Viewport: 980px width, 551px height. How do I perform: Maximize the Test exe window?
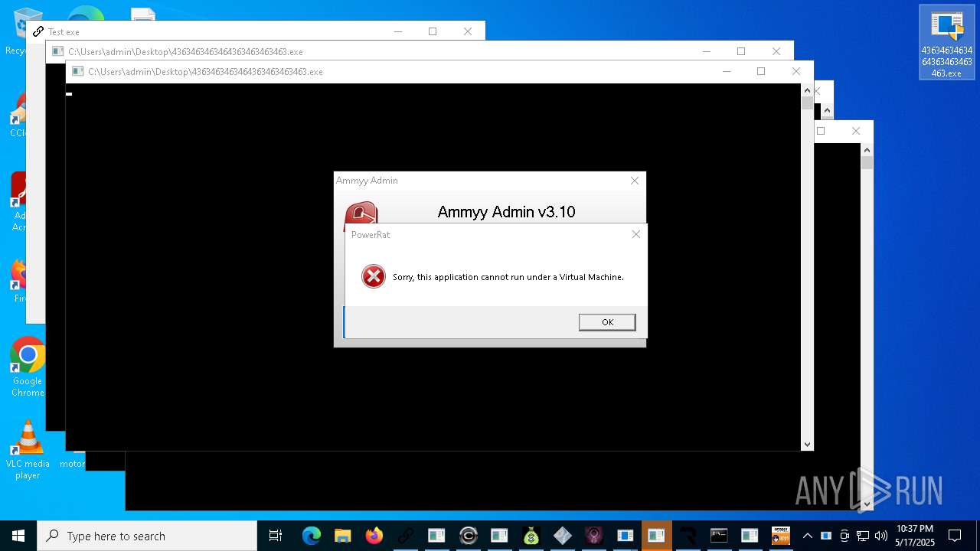(433, 31)
